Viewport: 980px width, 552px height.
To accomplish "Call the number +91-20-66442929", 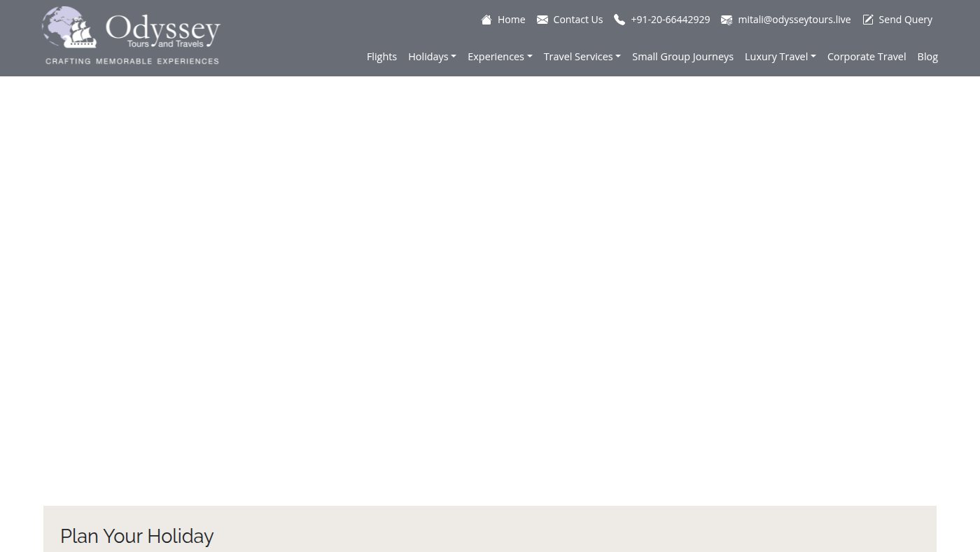I will (x=670, y=20).
